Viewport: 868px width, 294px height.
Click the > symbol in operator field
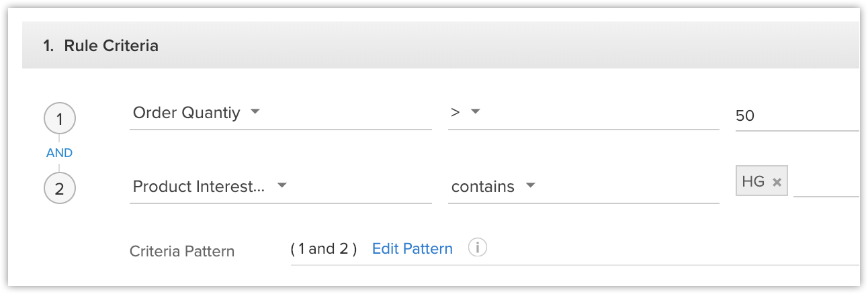pos(455,113)
